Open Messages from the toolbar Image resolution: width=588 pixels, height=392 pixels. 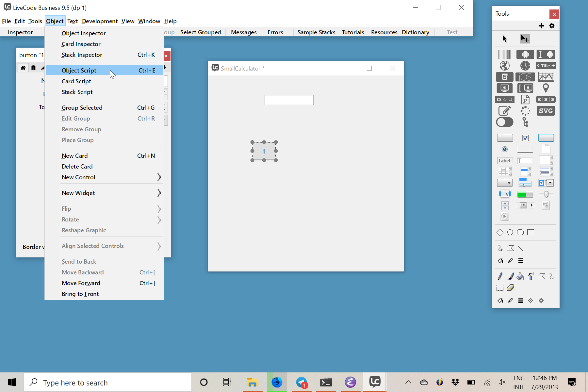pyautogui.click(x=244, y=32)
